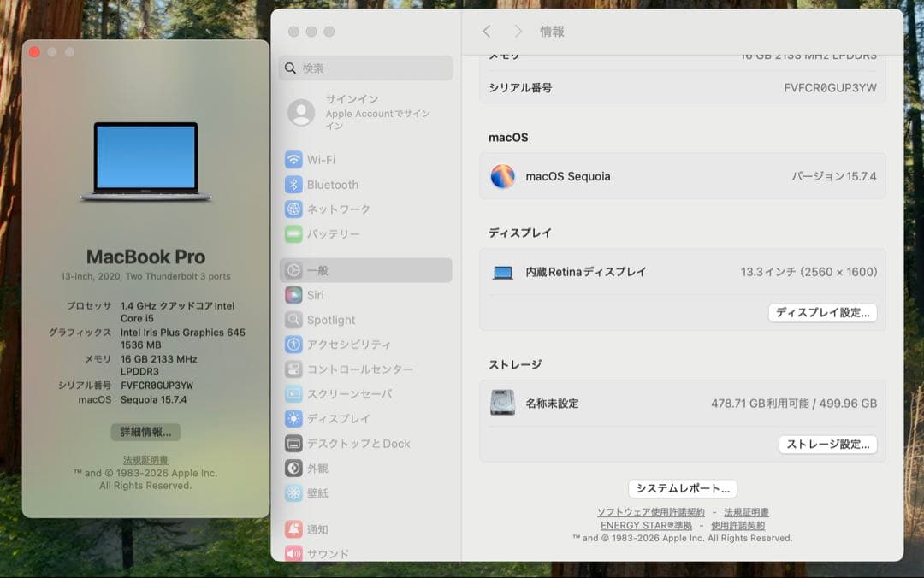Open the デスクトップとDock icon

click(293, 444)
